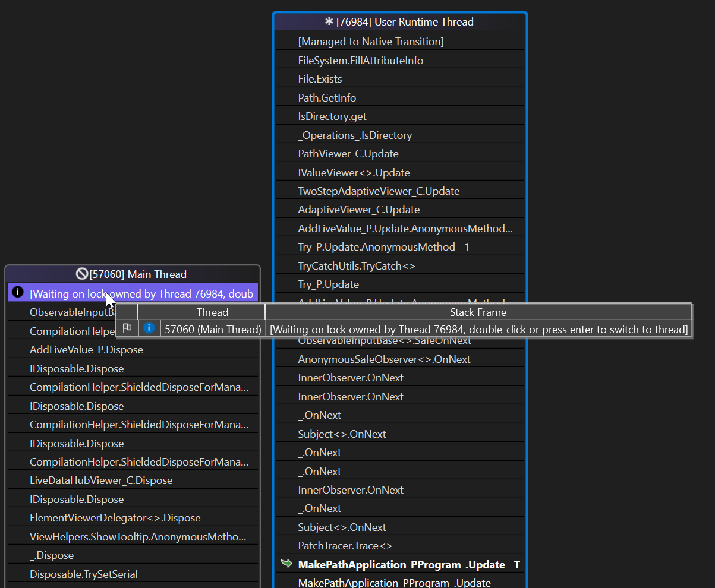Click the green arrow current-frame icon
The image size is (715, 588).
tap(287, 564)
